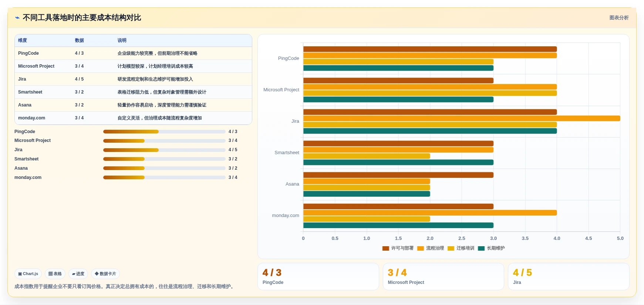Click the PingCode progress bar

tap(164, 132)
